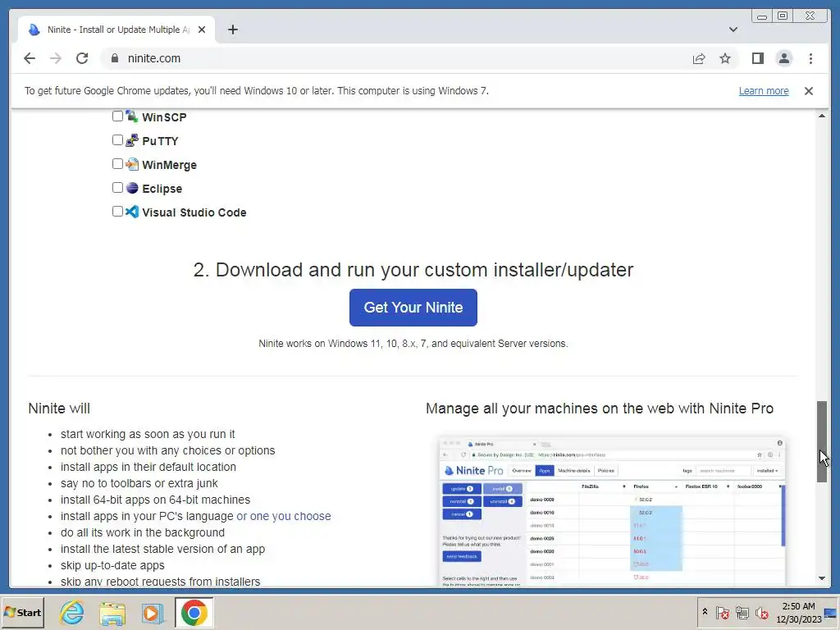
Task: Open the tab search dropdown
Action: pos(733,30)
